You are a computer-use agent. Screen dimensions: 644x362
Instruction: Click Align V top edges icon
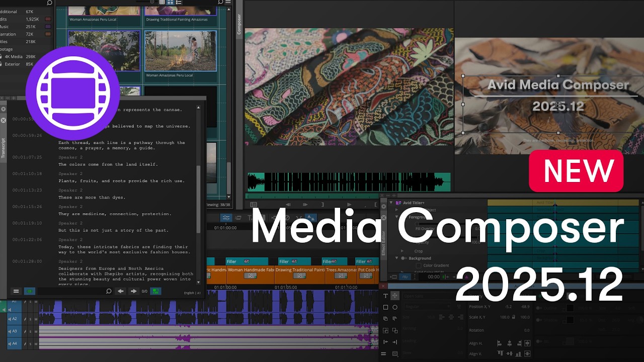point(500,354)
